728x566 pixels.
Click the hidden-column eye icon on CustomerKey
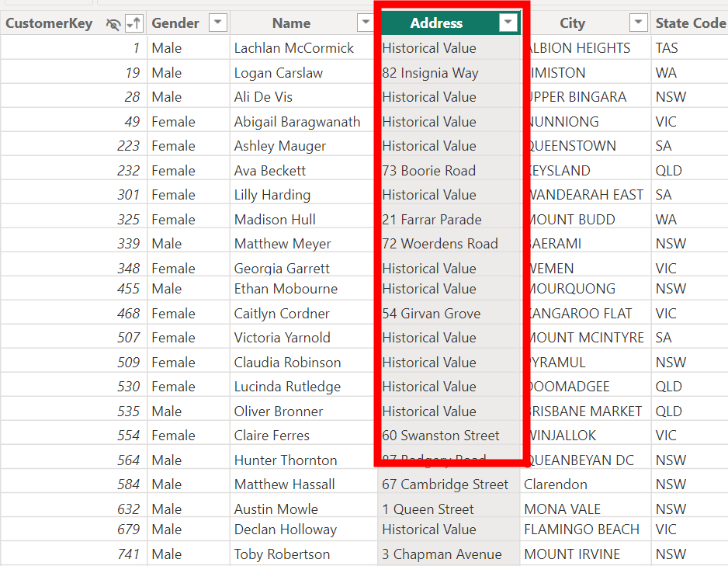pos(113,24)
